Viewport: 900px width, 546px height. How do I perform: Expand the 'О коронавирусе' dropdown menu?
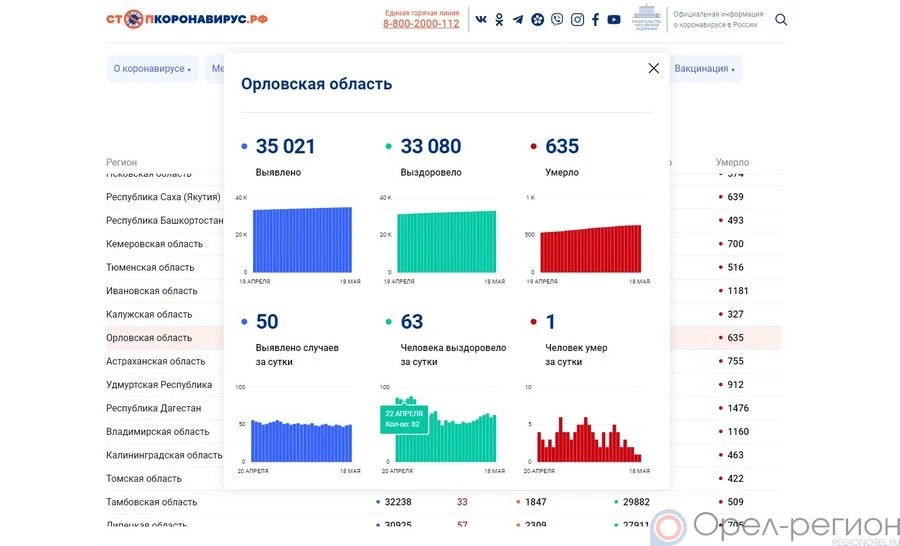click(x=152, y=69)
